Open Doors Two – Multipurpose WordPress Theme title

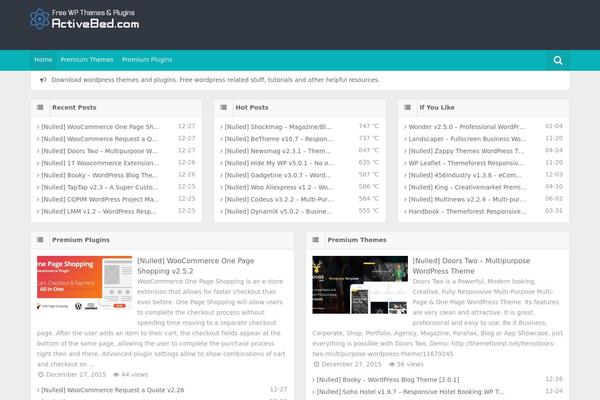click(471, 266)
